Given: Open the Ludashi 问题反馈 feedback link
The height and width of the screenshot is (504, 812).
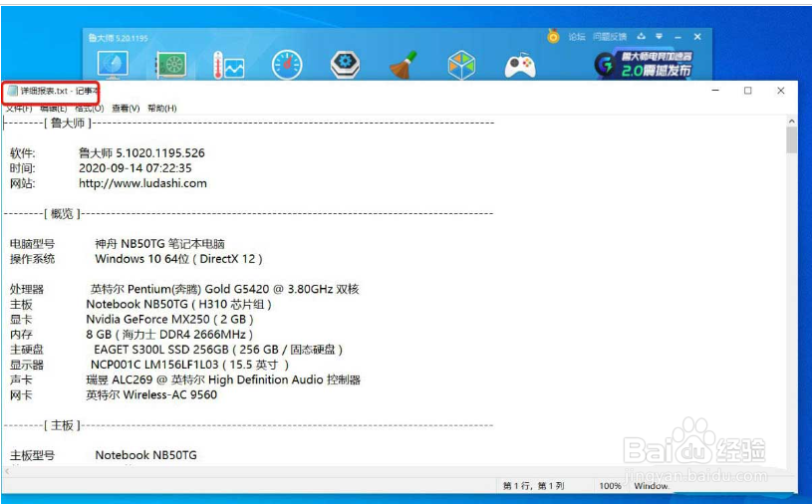Looking at the screenshot, I should (x=610, y=37).
